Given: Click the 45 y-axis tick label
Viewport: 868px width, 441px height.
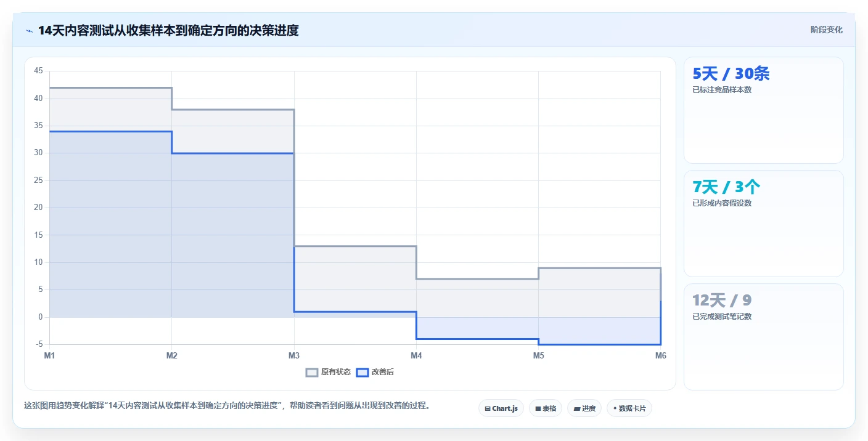Looking at the screenshot, I should coord(38,71).
